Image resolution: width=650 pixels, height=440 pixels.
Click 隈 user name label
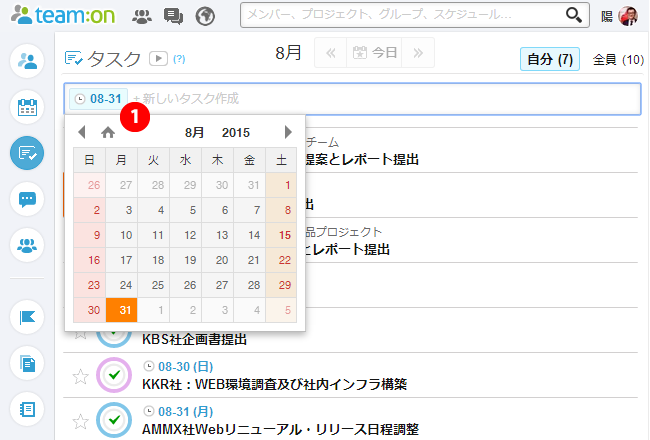[x=607, y=16]
